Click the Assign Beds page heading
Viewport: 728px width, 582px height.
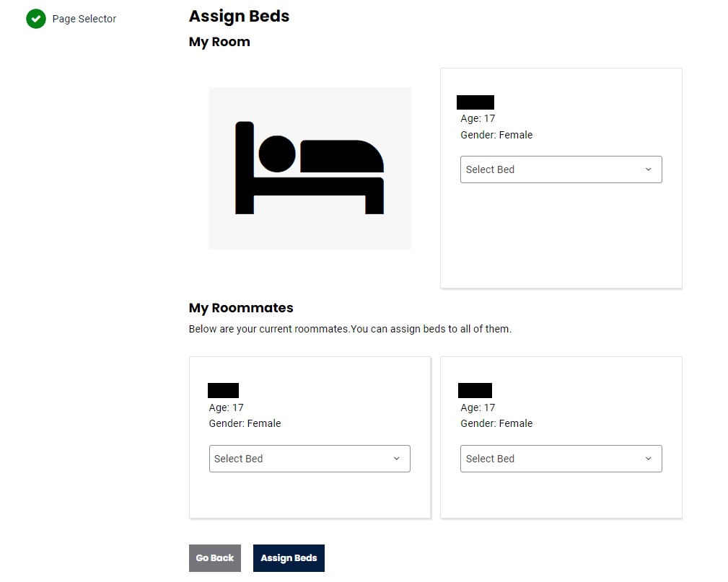(x=239, y=16)
